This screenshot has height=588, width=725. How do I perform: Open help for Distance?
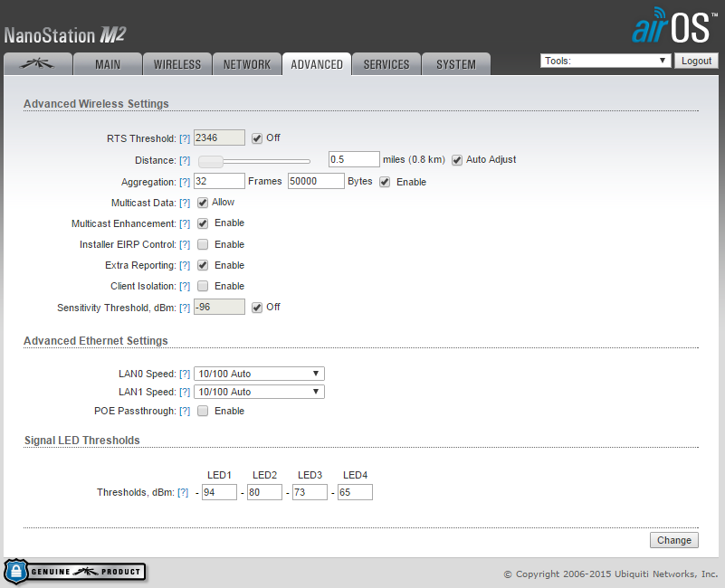tap(185, 160)
